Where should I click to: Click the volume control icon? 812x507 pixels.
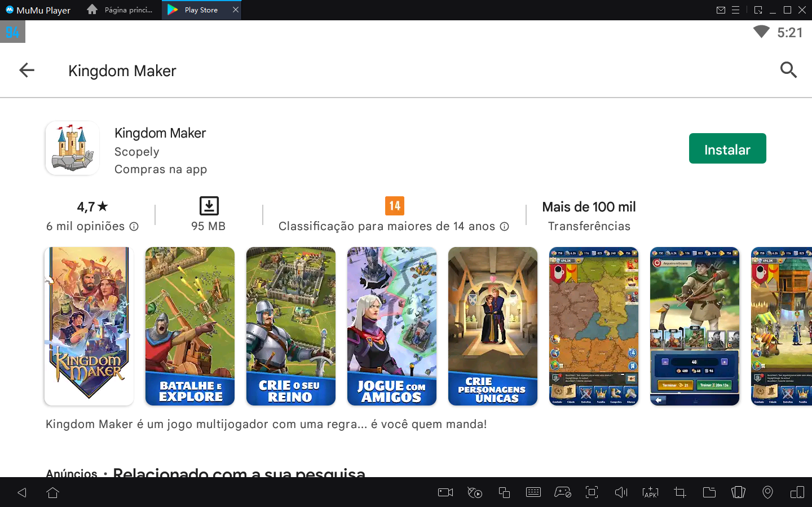[x=621, y=492]
